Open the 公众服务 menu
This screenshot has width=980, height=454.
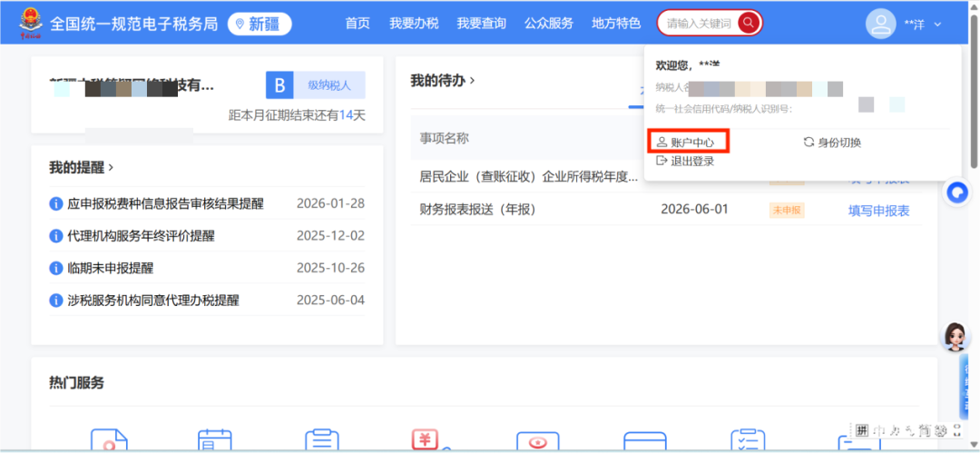coord(549,24)
